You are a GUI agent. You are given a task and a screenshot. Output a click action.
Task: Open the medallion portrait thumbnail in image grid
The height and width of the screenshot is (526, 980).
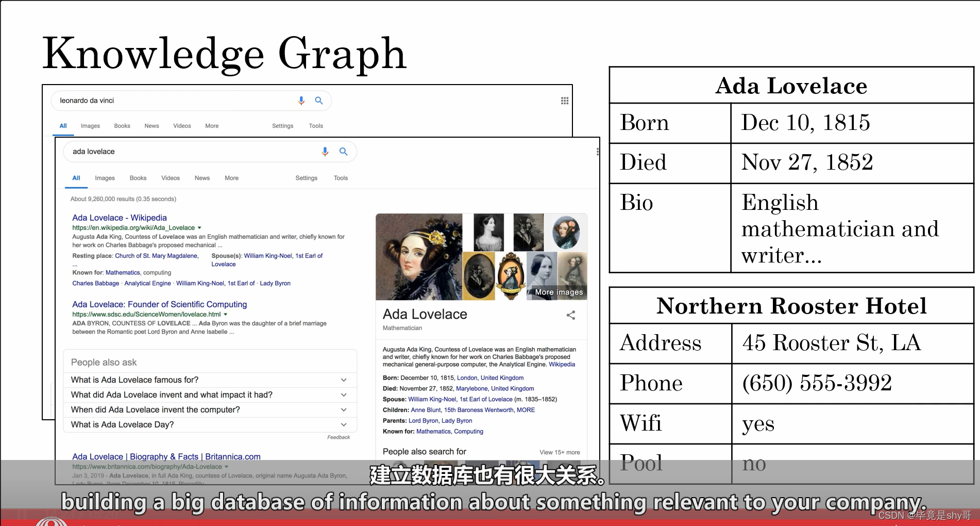point(511,276)
